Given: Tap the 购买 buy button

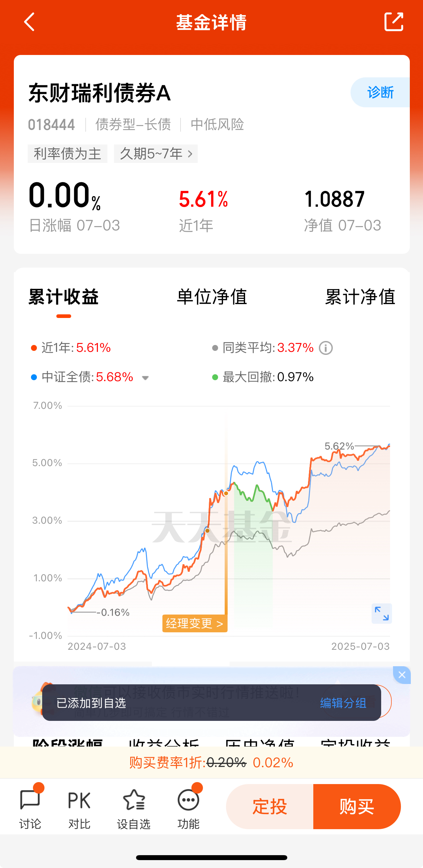Looking at the screenshot, I should (357, 807).
